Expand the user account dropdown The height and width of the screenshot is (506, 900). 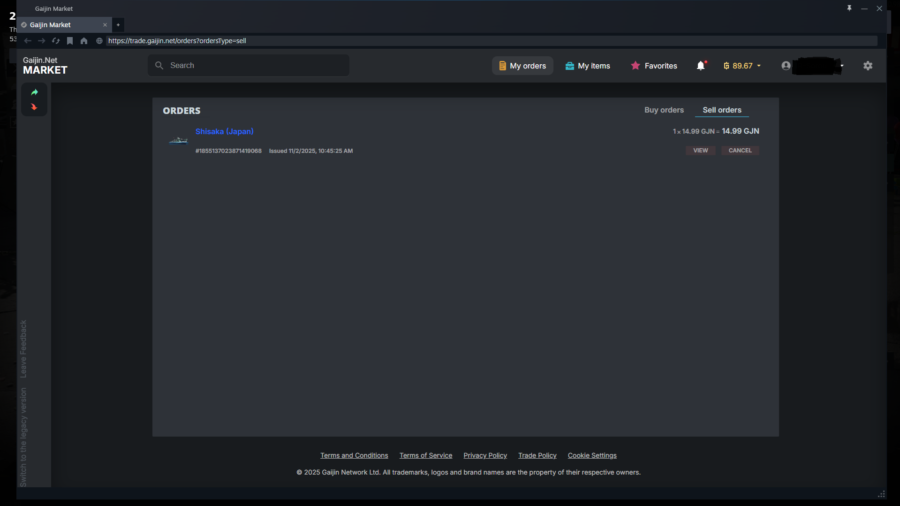point(813,65)
